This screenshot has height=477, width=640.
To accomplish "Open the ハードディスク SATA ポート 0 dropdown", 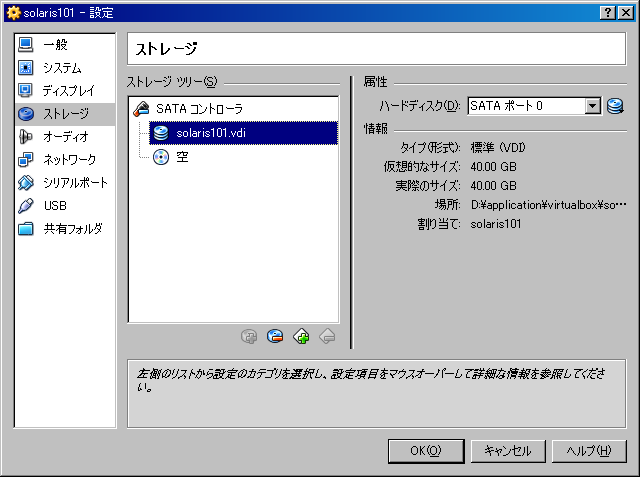I will pyautogui.click(x=535, y=106).
